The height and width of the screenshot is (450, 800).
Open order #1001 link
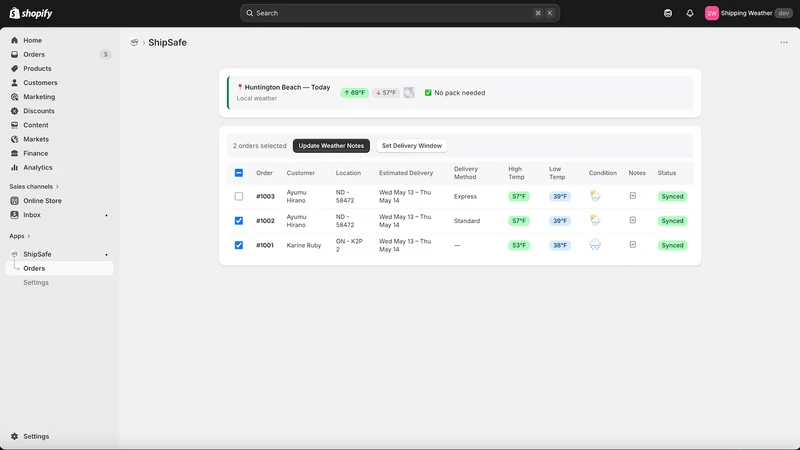point(265,245)
